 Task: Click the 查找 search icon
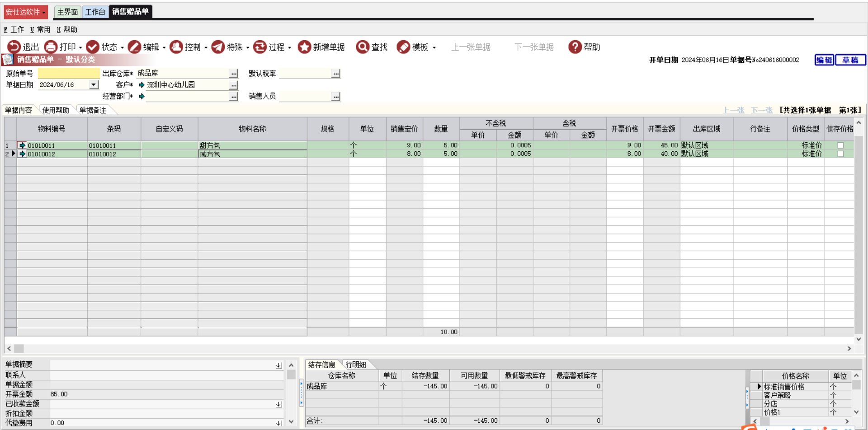coord(363,47)
